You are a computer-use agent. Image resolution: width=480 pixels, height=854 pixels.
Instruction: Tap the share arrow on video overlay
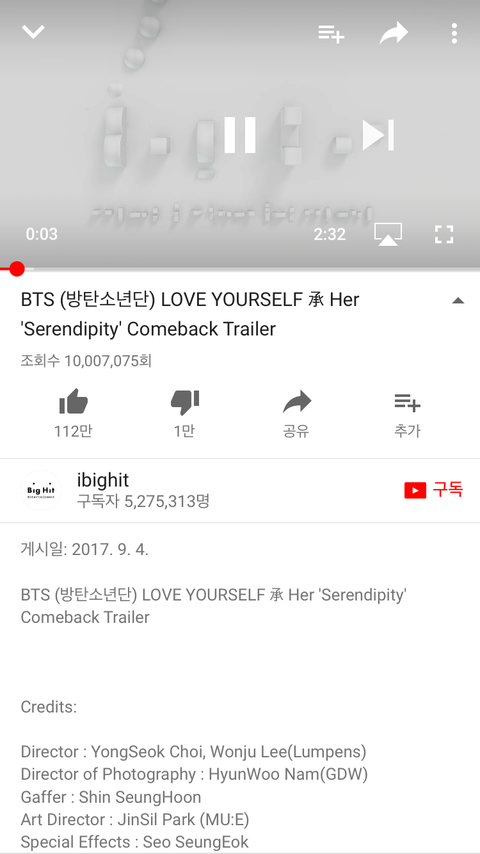[394, 33]
